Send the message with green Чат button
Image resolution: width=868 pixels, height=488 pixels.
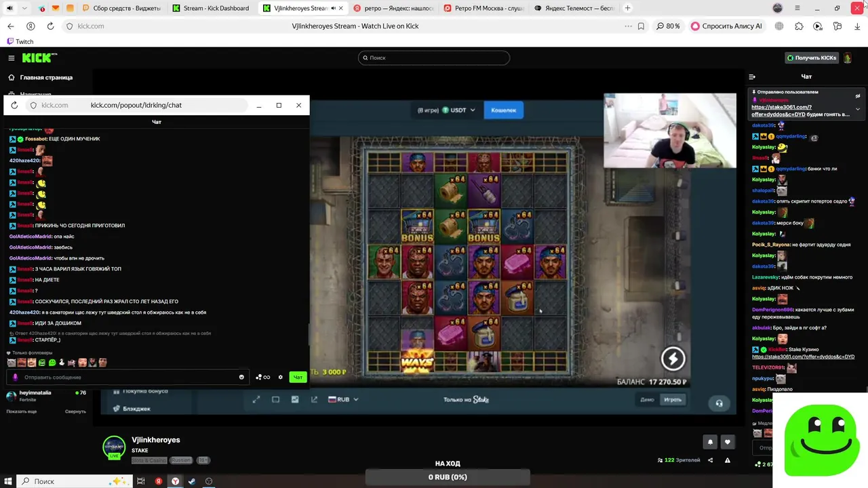(x=298, y=377)
